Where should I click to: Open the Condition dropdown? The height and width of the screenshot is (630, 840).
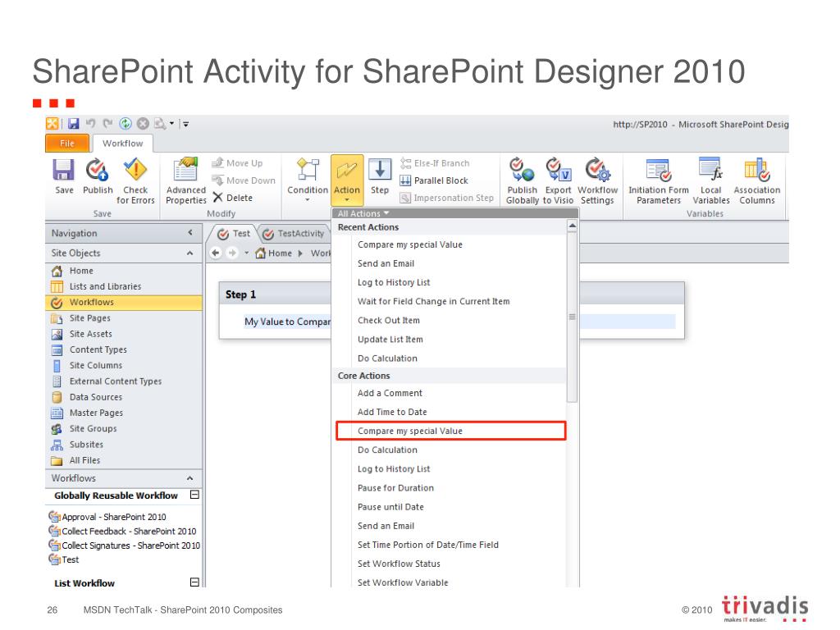308,180
